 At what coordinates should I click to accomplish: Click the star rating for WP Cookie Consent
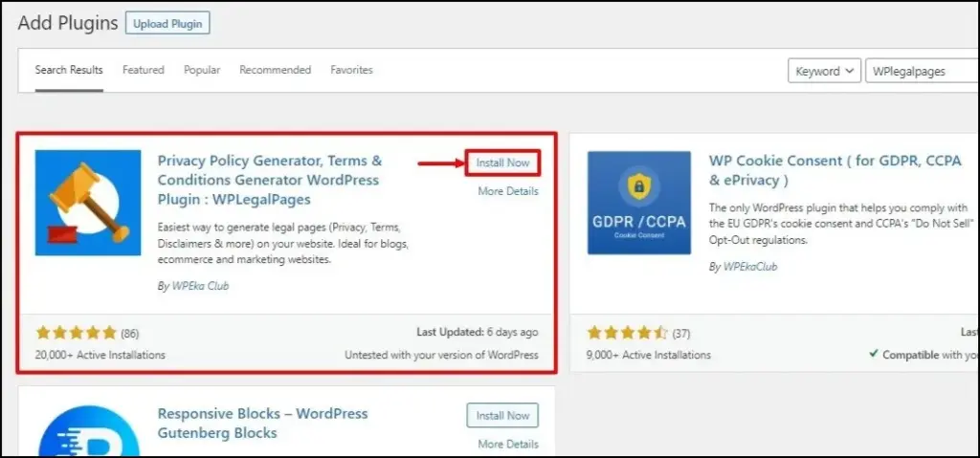click(x=626, y=333)
